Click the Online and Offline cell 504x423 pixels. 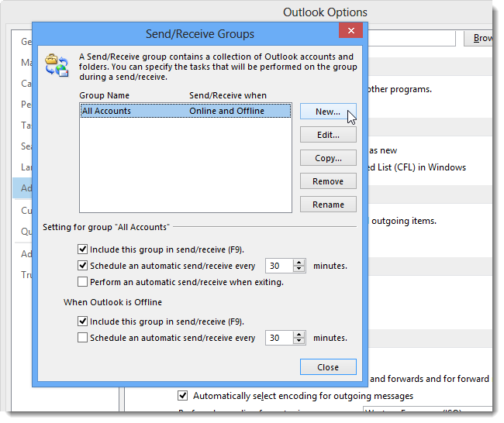click(x=226, y=111)
